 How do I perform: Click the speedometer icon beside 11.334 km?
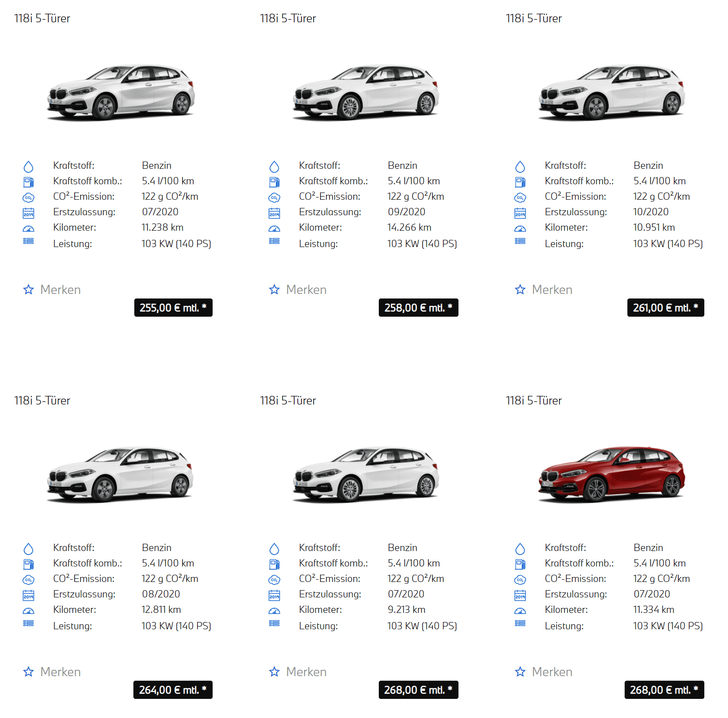pos(520,611)
